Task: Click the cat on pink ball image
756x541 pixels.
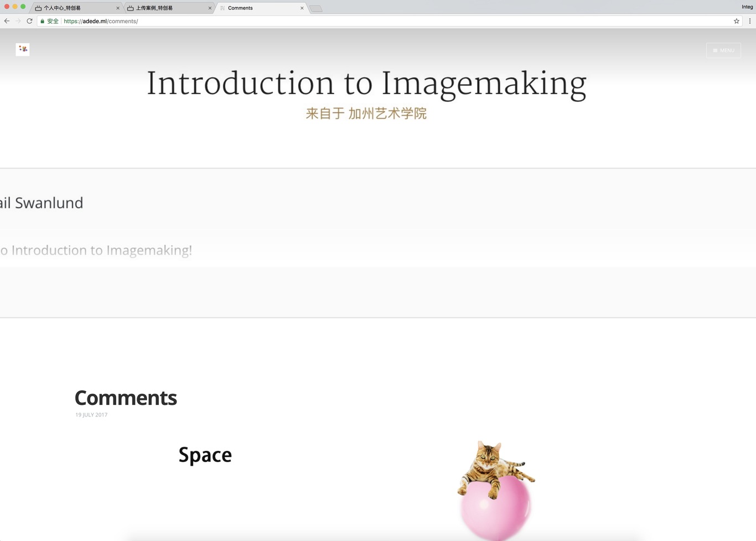Action: (496, 490)
